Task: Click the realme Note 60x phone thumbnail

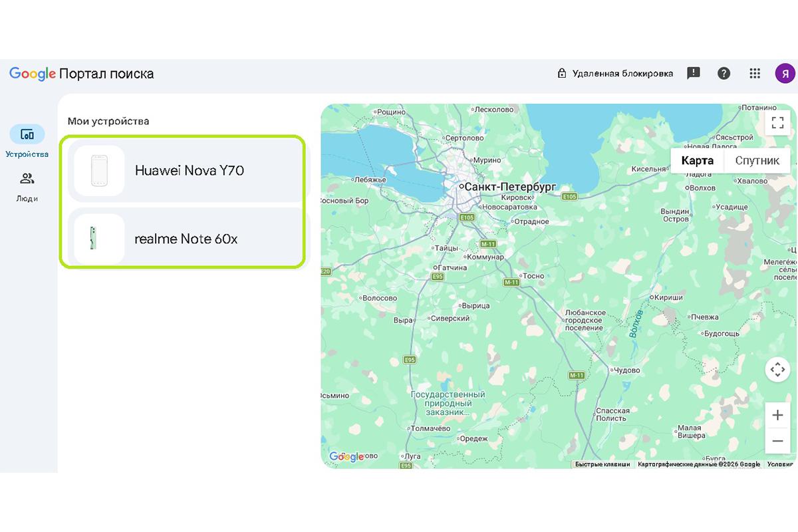Action: [x=99, y=239]
